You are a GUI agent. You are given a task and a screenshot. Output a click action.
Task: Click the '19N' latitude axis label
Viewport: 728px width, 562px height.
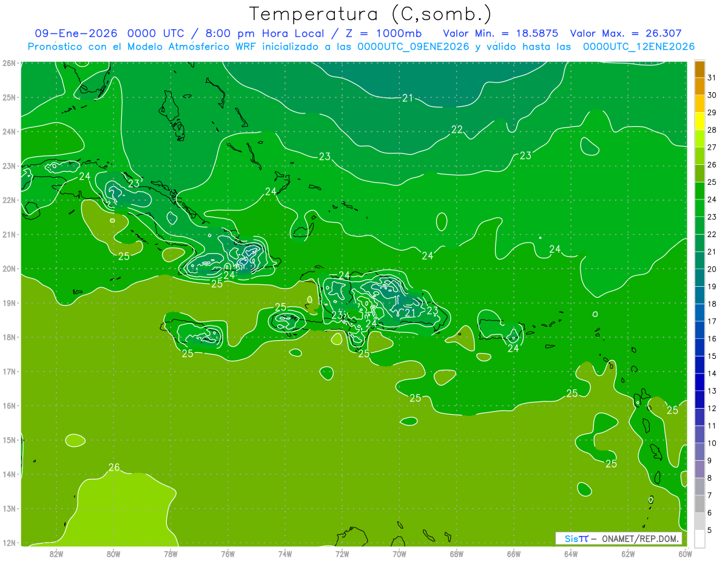coord(8,303)
